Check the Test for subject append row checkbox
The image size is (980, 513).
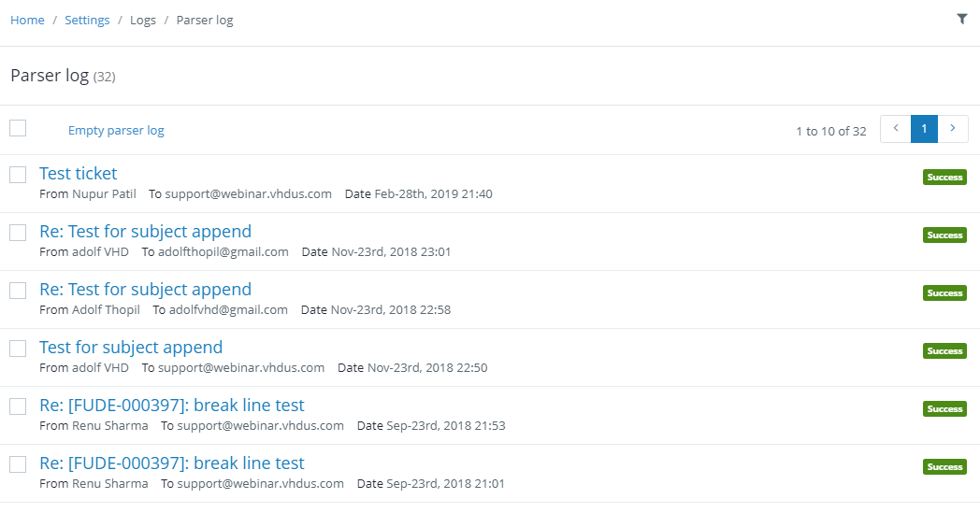[18, 348]
